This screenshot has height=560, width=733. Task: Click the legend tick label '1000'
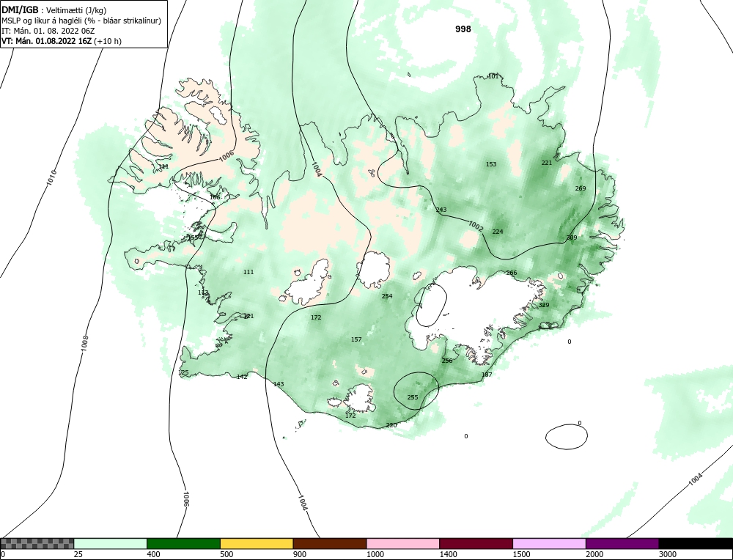point(375,554)
